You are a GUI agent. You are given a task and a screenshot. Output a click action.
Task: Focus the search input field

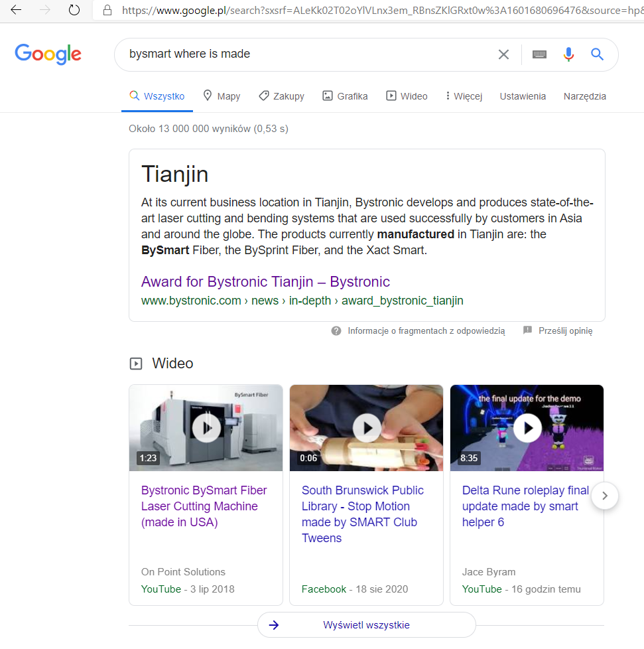point(306,54)
